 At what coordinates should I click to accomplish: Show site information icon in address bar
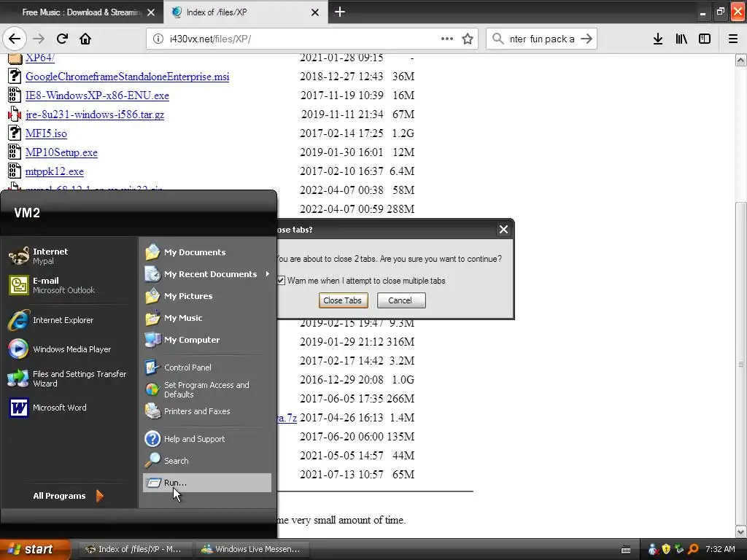pos(158,39)
